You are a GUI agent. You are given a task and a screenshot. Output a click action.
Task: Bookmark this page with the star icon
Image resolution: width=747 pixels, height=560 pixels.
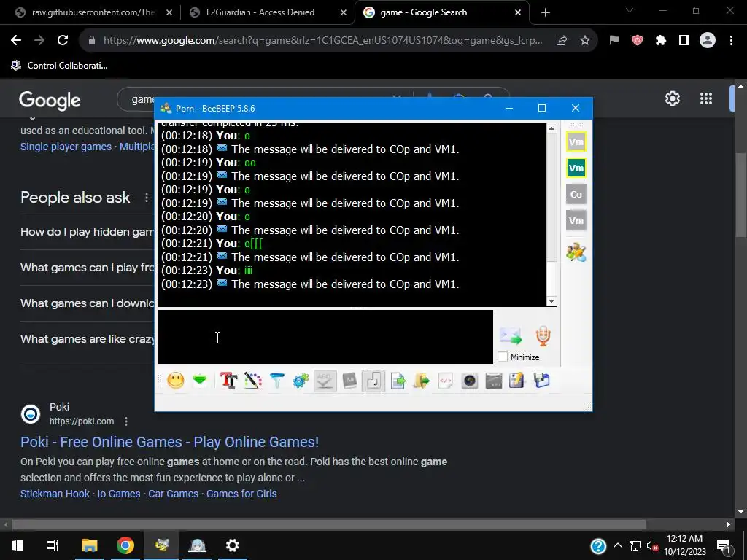click(585, 41)
